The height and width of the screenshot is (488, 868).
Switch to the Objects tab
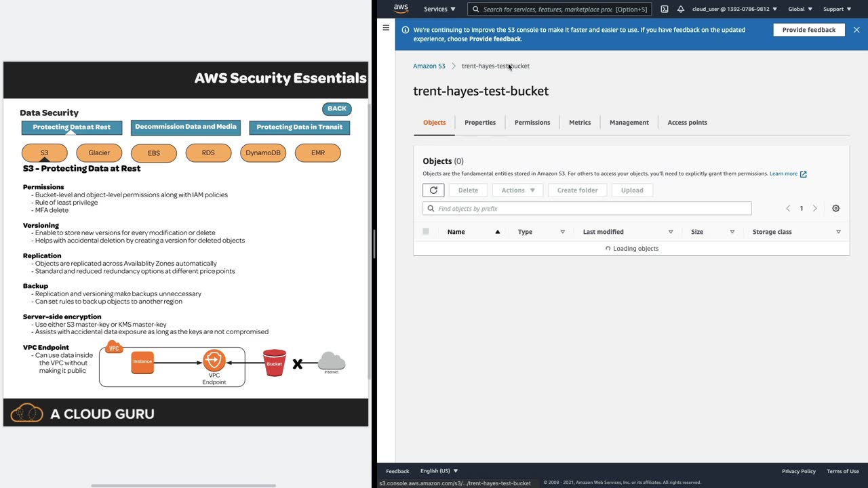click(435, 123)
